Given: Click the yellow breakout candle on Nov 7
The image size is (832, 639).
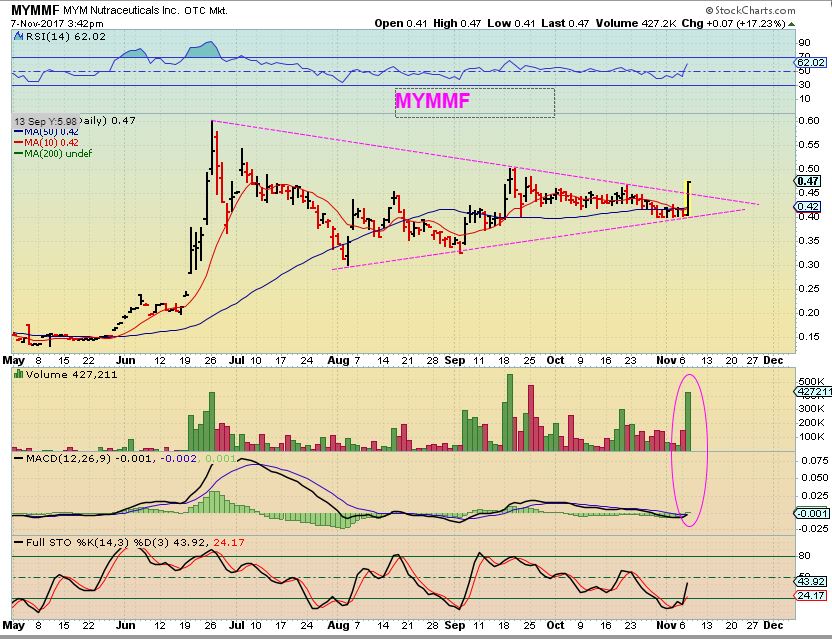Looking at the screenshot, I should 688,198.
